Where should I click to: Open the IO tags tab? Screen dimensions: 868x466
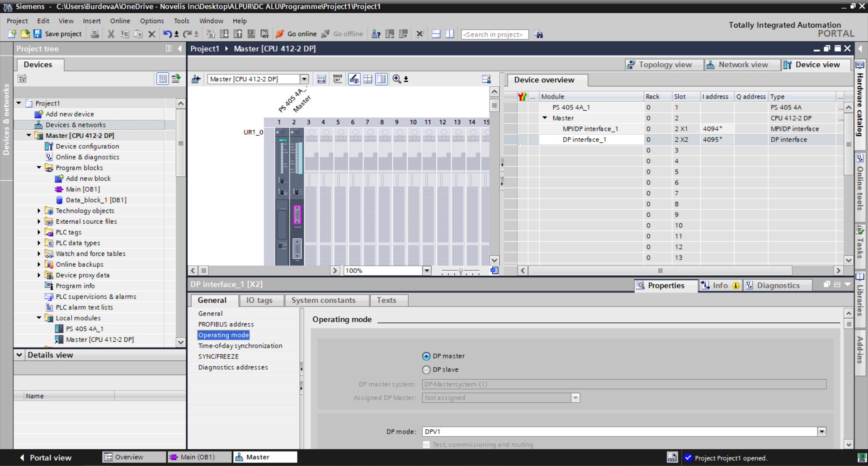[x=259, y=300]
